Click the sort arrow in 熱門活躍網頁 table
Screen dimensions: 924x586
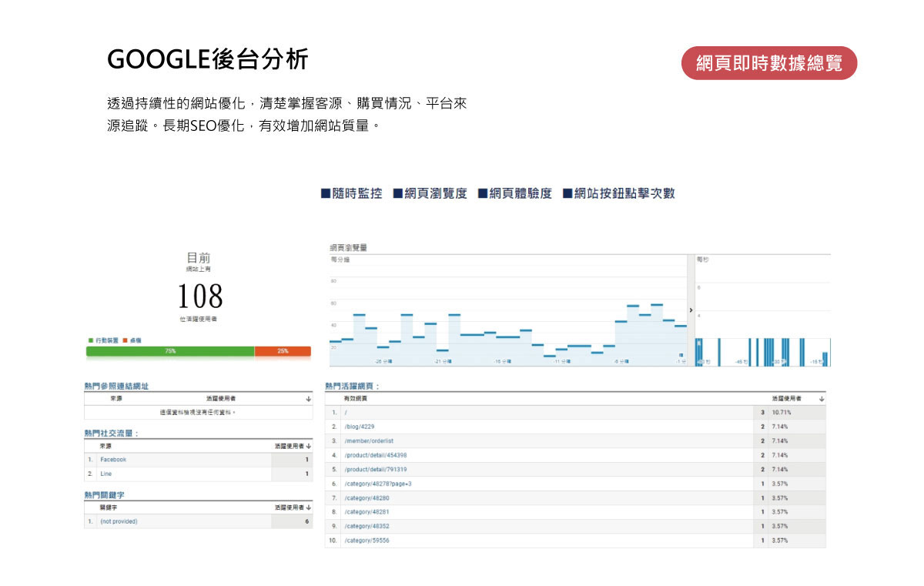click(822, 399)
